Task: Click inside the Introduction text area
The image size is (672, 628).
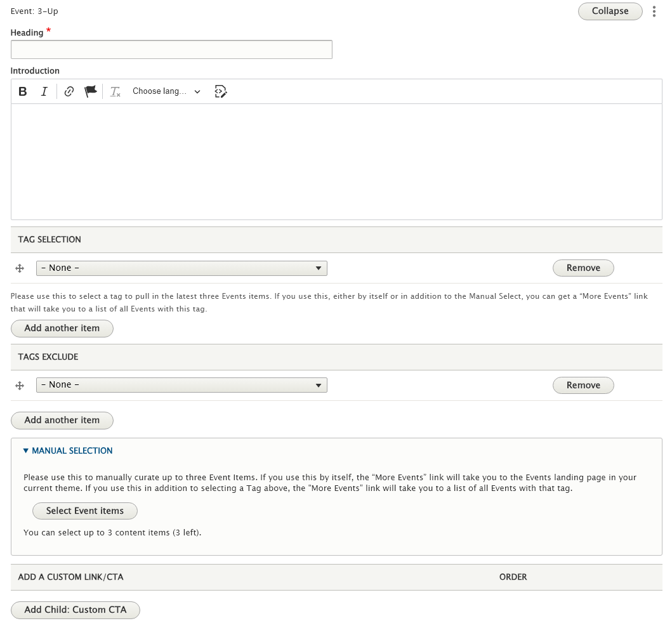Action: [x=336, y=162]
